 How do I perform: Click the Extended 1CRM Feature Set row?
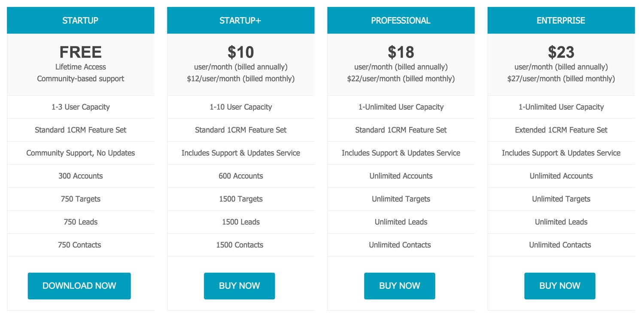pyautogui.click(x=561, y=130)
